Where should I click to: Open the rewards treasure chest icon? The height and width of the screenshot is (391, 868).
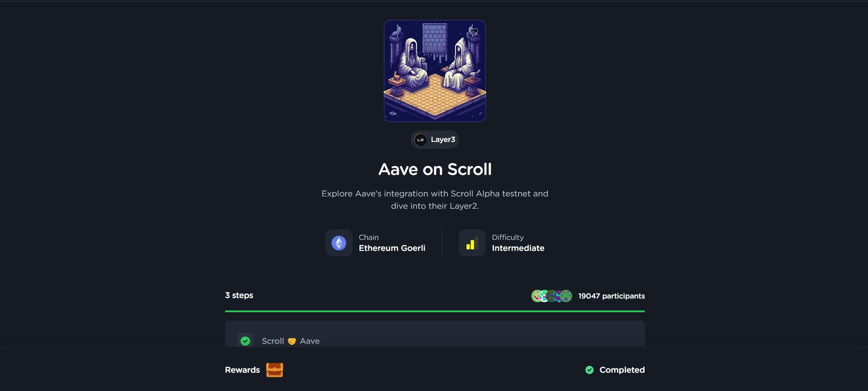coord(274,370)
